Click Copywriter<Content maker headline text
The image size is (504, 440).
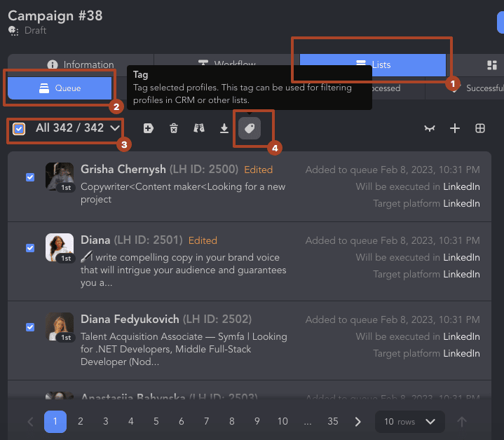point(183,193)
